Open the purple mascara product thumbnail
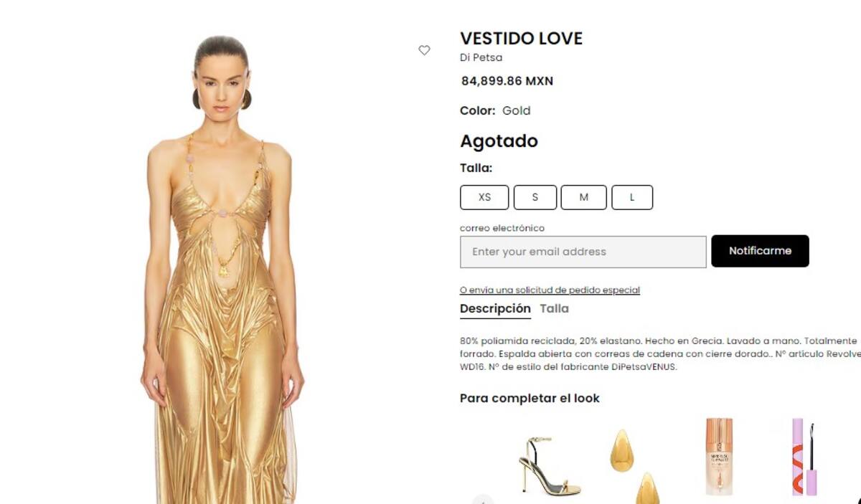861x504 pixels. [804, 457]
